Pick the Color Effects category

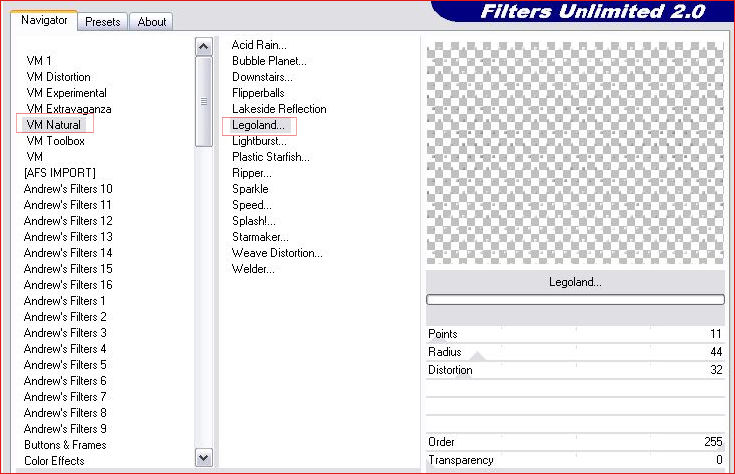54,461
